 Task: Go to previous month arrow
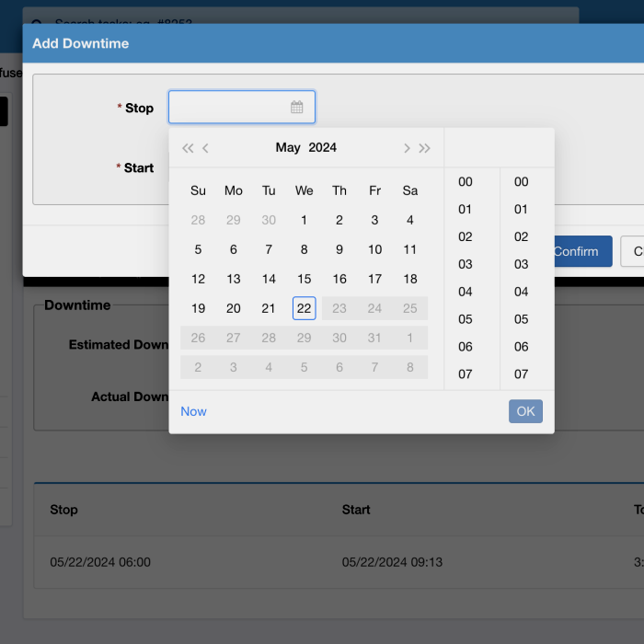point(206,148)
